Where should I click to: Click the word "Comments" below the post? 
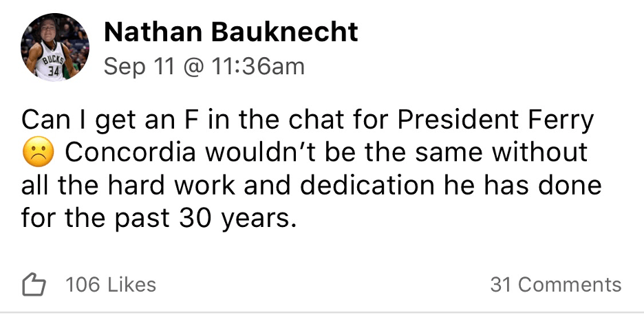[x=570, y=285]
